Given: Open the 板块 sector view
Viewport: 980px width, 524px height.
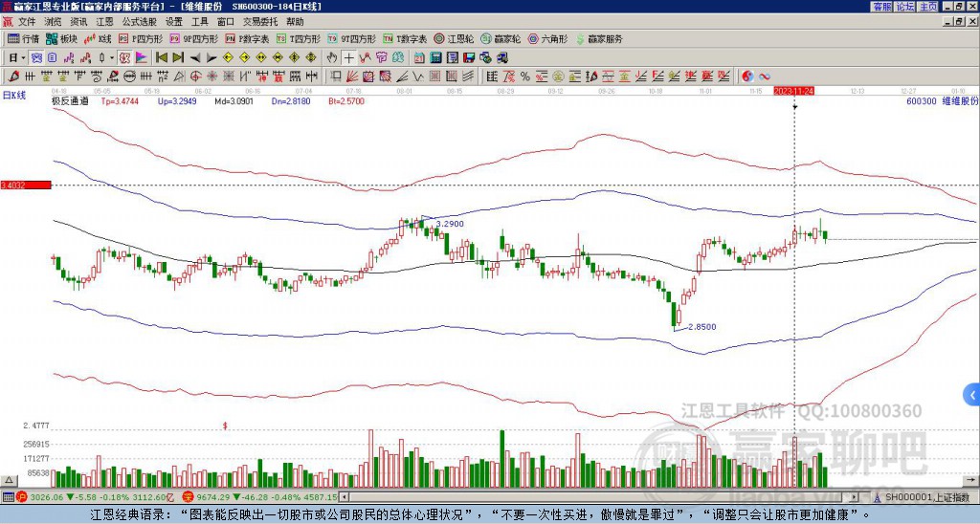Looking at the screenshot, I should (61, 38).
